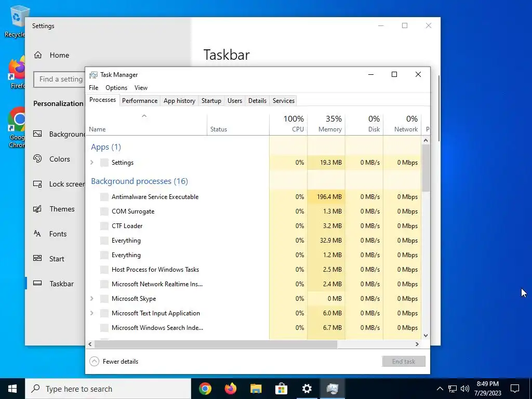Switch to the Performance tab
532x399 pixels.
click(x=140, y=101)
